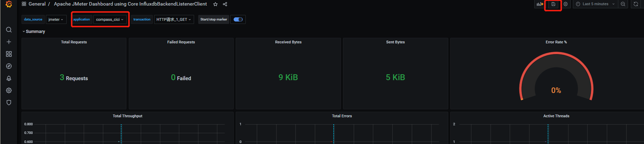Open the Error Rate % panel title

point(556,42)
